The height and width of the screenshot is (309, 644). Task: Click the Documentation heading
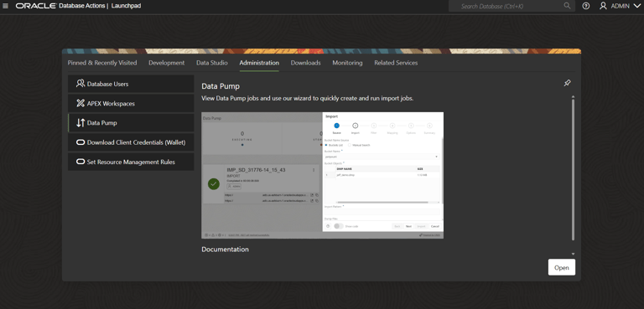(225, 249)
